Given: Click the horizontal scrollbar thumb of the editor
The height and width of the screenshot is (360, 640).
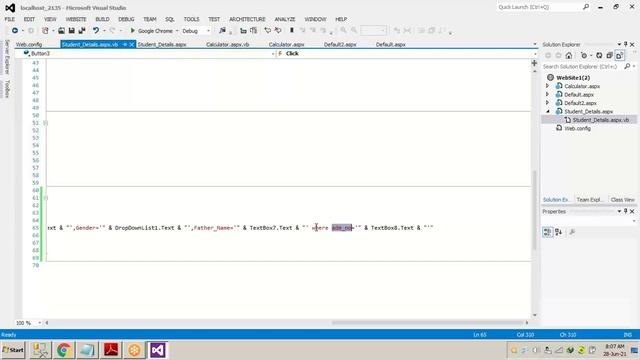Looking at the screenshot, I should (427, 323).
